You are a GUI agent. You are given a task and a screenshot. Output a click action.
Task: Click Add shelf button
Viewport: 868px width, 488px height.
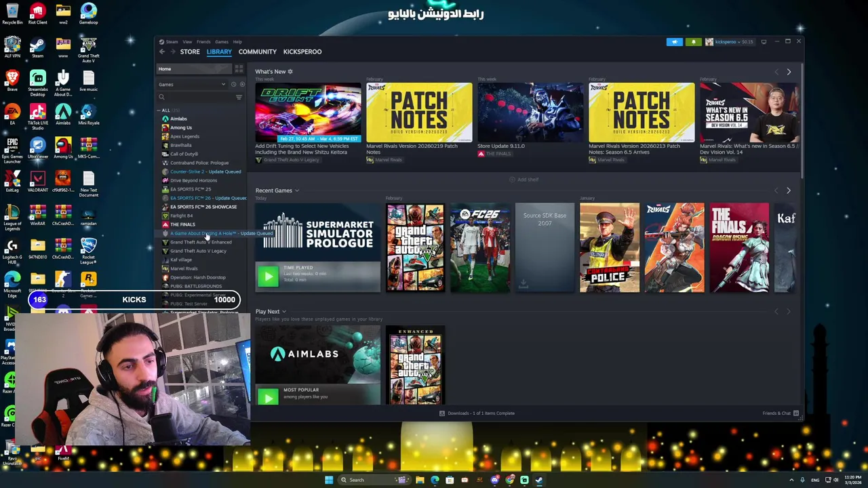(x=524, y=180)
